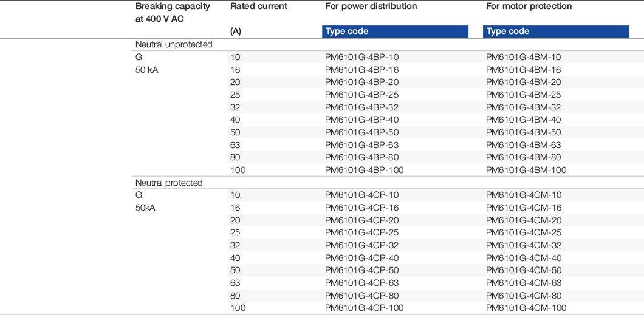Click PM6101G-4BP-63 in power distribution column
This screenshot has width=644, height=315.
point(361,145)
